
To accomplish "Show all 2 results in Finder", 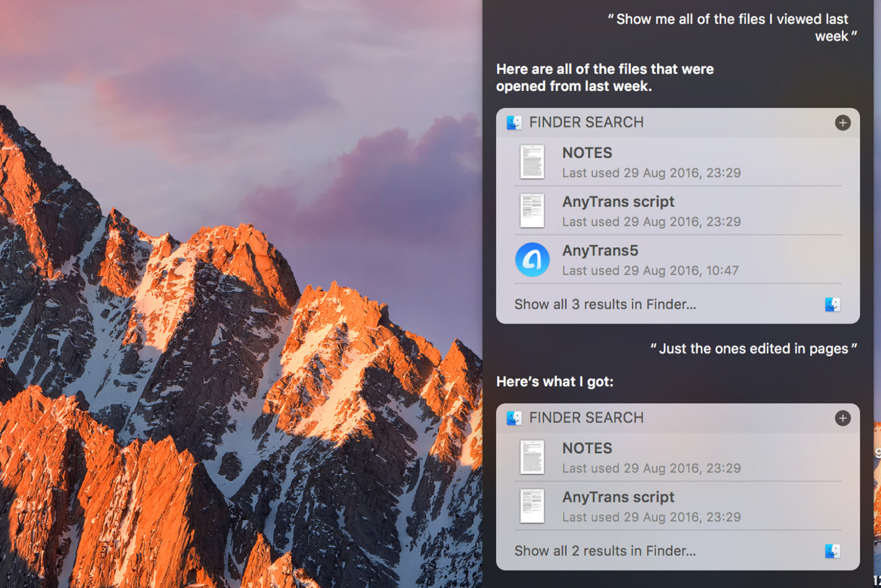I will tap(605, 551).
